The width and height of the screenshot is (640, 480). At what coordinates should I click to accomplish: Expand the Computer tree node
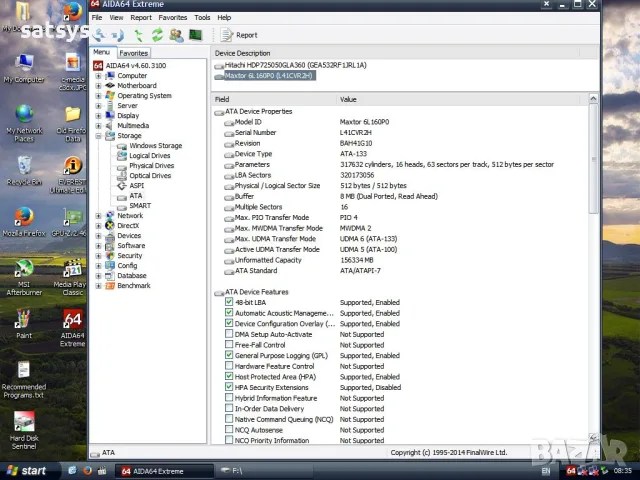(98, 76)
